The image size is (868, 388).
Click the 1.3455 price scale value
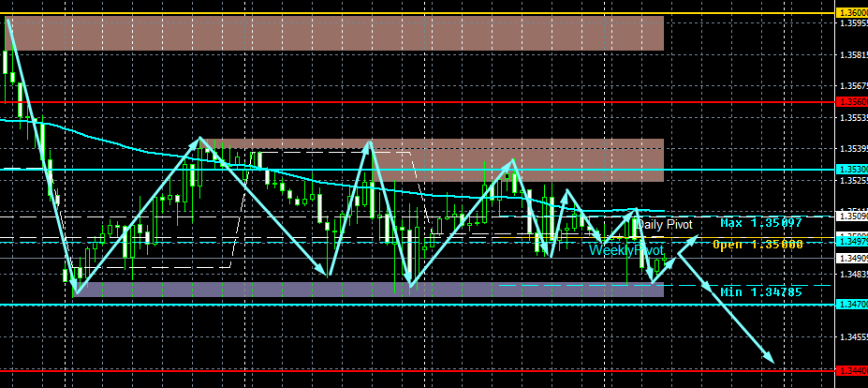click(853, 337)
